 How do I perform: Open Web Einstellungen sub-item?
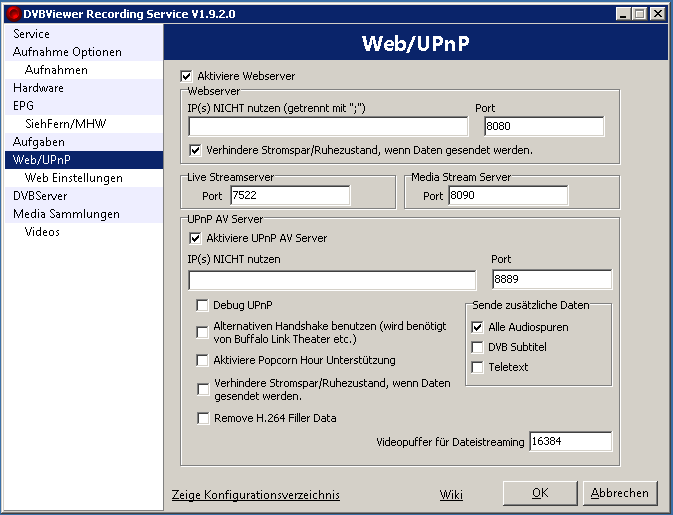(x=74, y=178)
